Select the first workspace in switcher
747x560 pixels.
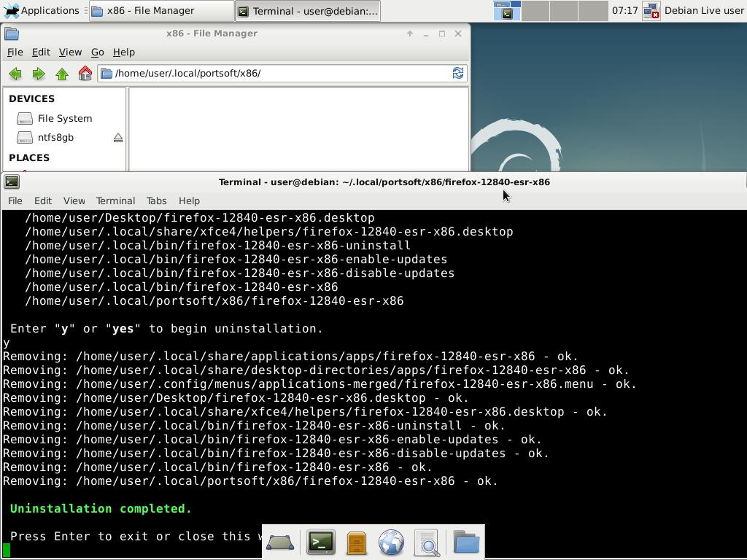[507, 11]
